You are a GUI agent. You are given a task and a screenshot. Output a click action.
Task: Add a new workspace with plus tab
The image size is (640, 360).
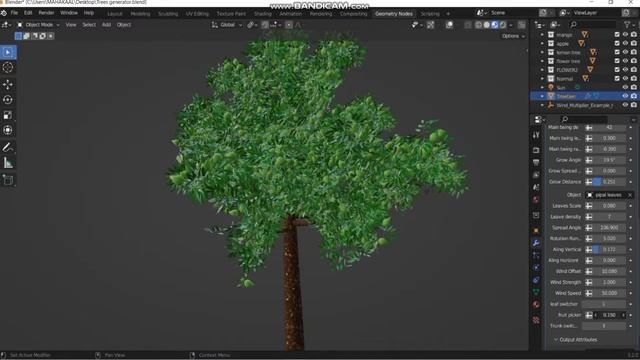point(448,13)
